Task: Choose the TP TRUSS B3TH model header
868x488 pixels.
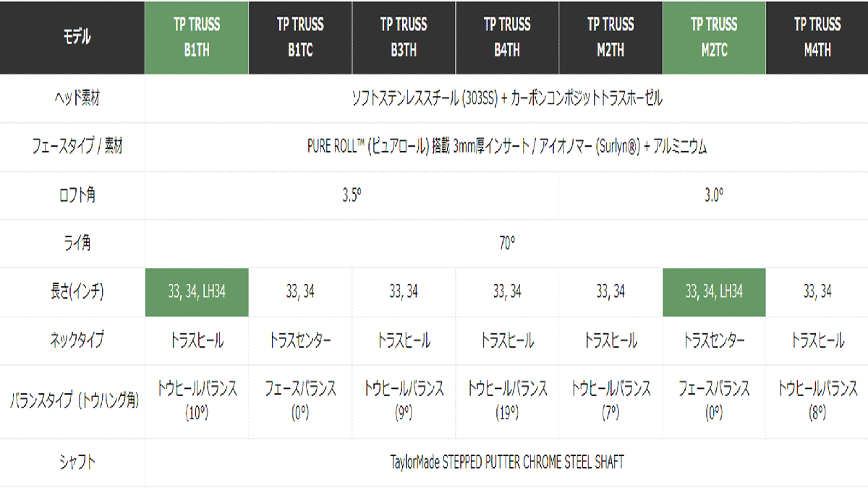Action: point(404,38)
